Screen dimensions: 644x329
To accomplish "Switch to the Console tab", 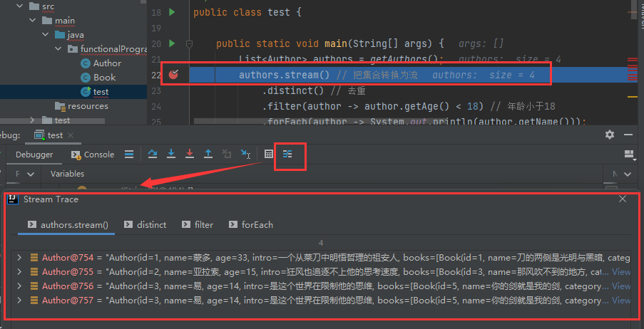I will tap(93, 155).
